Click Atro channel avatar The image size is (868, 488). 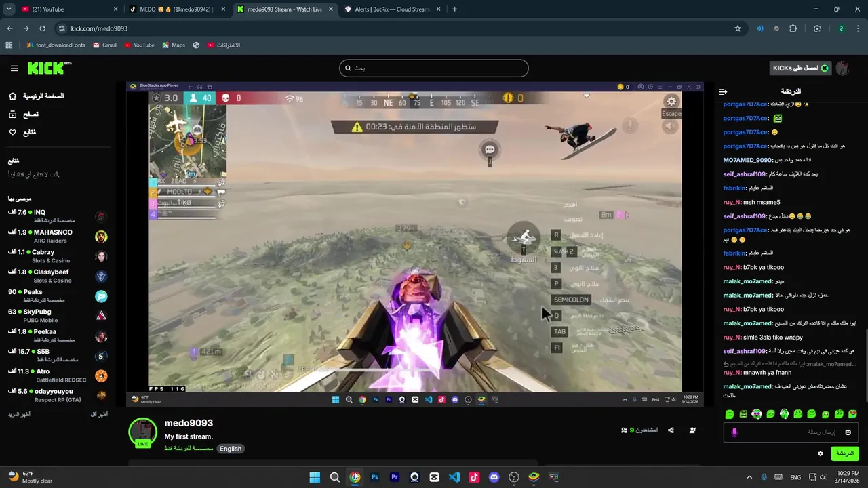point(101,375)
